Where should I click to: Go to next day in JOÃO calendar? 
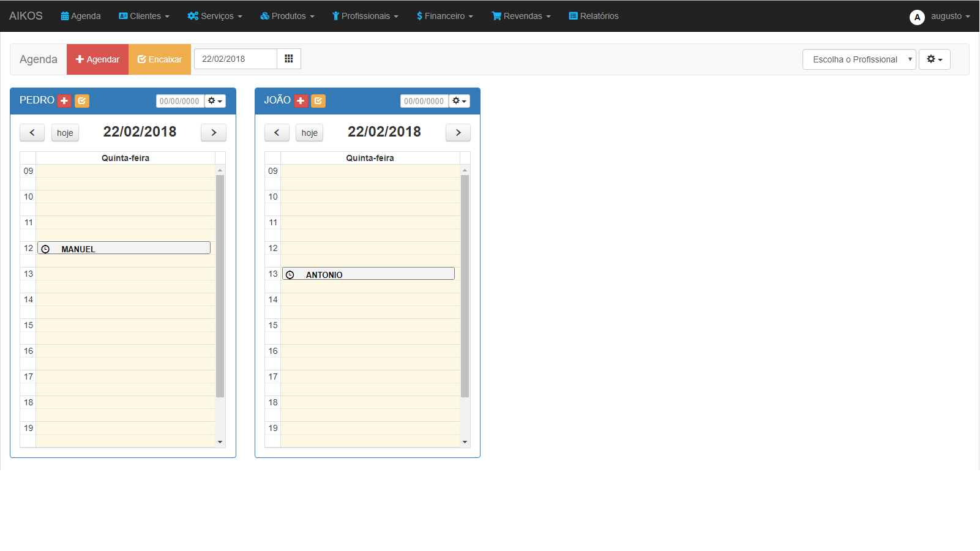click(x=458, y=133)
